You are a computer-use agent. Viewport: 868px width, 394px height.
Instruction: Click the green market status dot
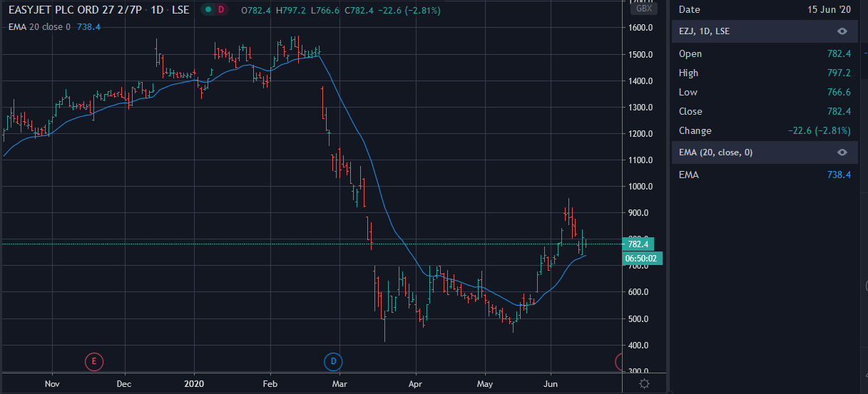point(208,10)
